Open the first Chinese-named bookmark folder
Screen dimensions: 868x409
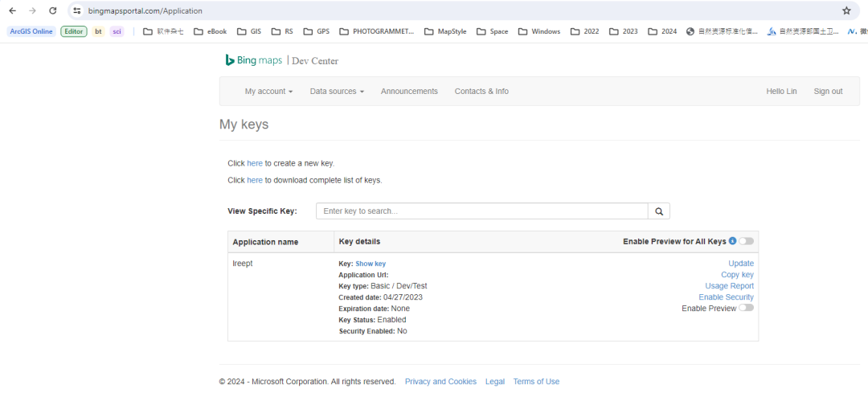tap(163, 31)
